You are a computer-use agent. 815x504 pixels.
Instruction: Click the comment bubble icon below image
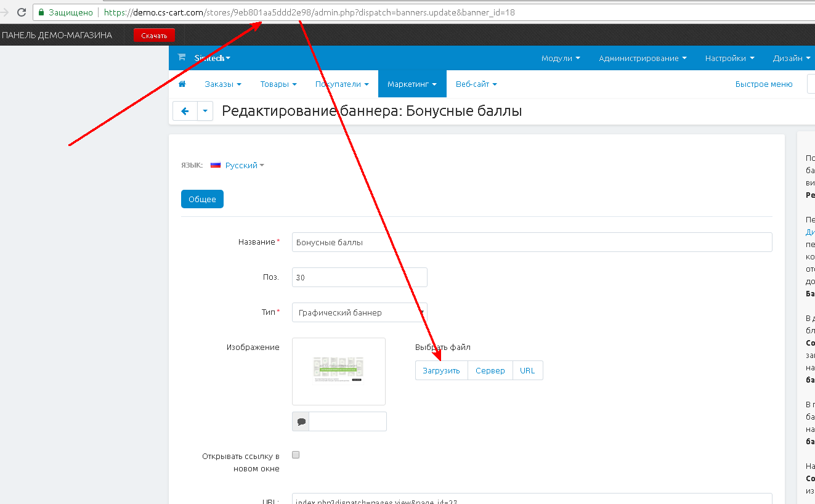click(x=301, y=422)
